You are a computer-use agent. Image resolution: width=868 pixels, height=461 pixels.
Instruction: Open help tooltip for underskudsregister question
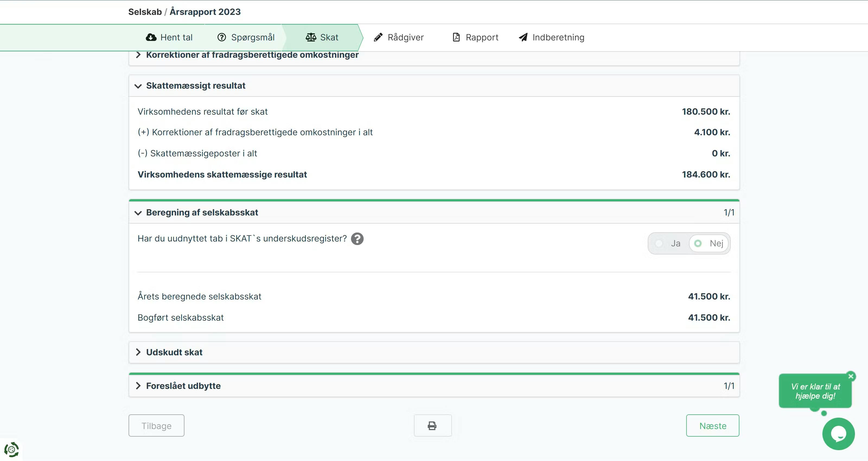(357, 239)
